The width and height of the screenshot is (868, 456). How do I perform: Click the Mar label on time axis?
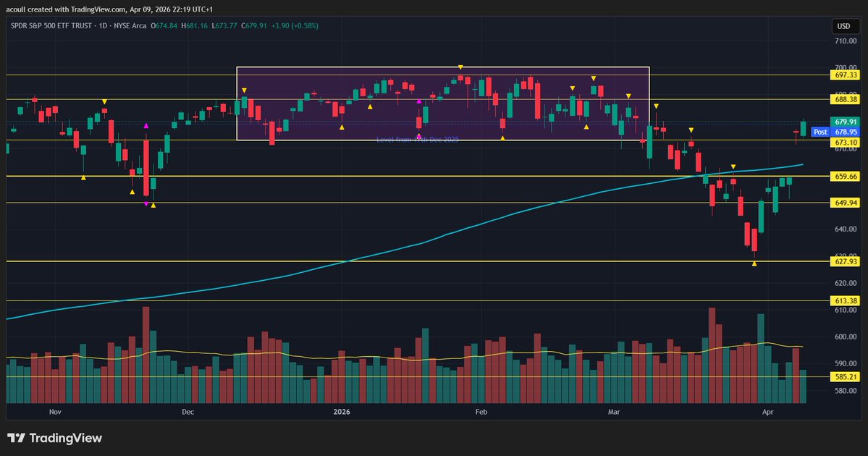(x=613, y=412)
